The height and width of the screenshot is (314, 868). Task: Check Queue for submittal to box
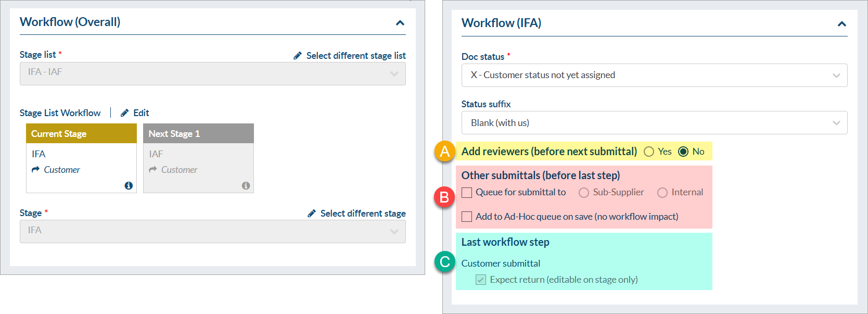tap(467, 193)
